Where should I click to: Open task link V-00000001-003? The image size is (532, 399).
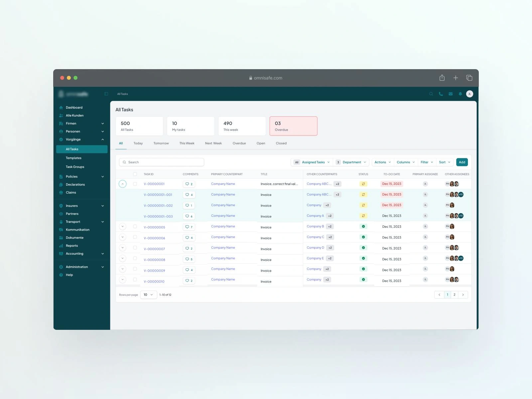pos(158,216)
